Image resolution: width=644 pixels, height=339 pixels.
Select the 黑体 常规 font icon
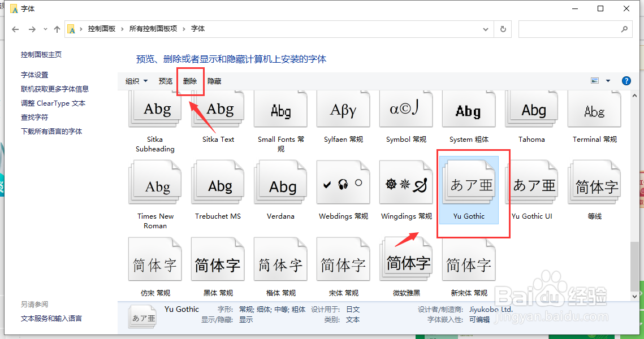(x=218, y=259)
